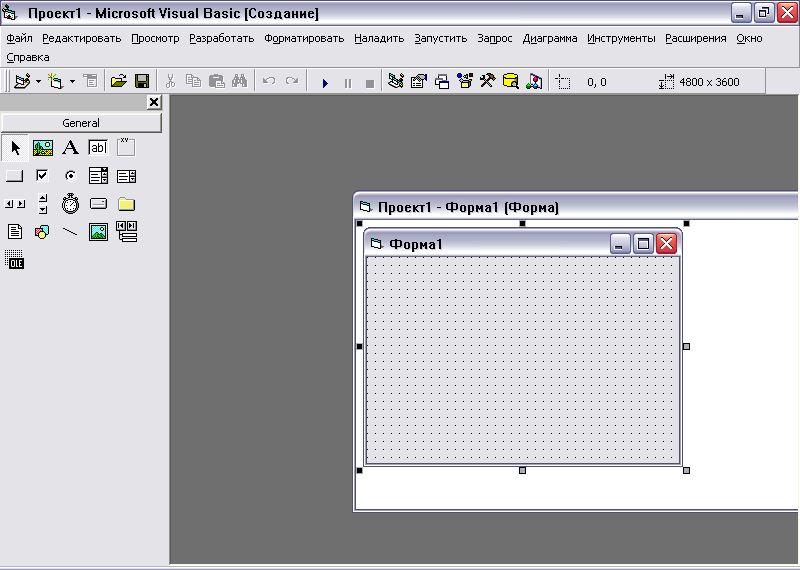Viewport: 800px width, 570px height.
Task: Select the Line control tool
Action: pos(70,232)
